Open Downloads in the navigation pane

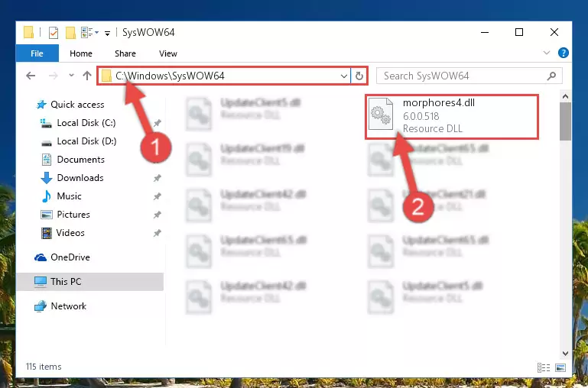[x=80, y=178]
